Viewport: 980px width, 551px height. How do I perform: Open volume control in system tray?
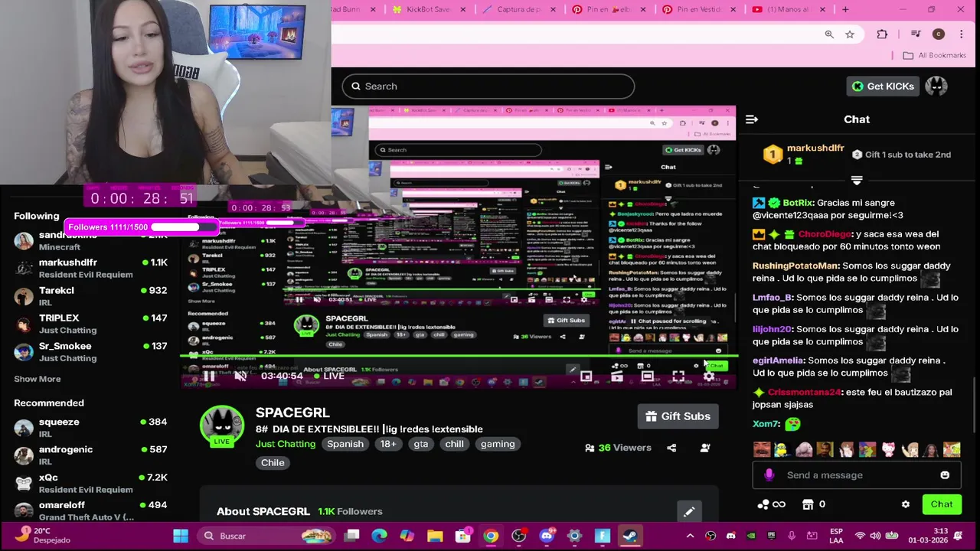click(875, 536)
